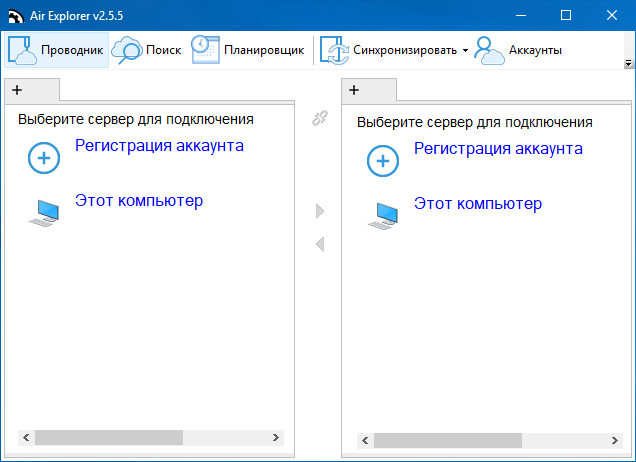The width and height of the screenshot is (636, 462).
Task: Add a new tab in right pane
Action: pos(354,90)
